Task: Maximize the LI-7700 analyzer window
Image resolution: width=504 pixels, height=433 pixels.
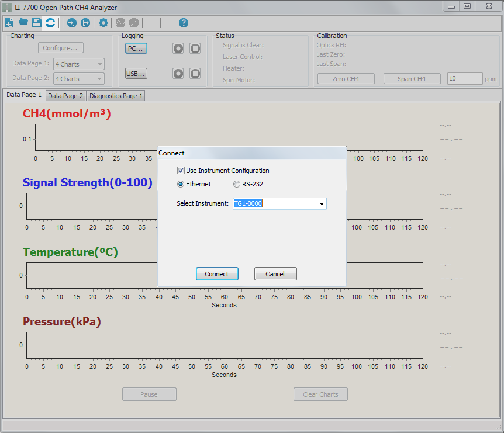Action: [467, 6]
